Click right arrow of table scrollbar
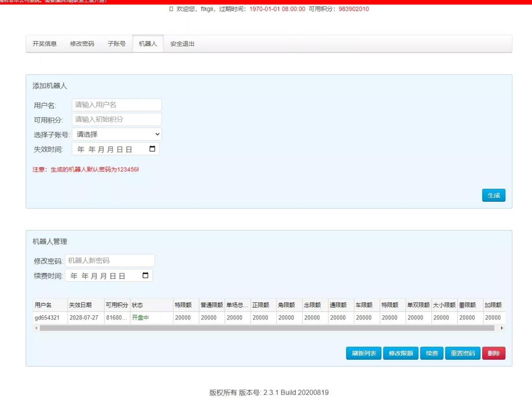 click(502, 328)
